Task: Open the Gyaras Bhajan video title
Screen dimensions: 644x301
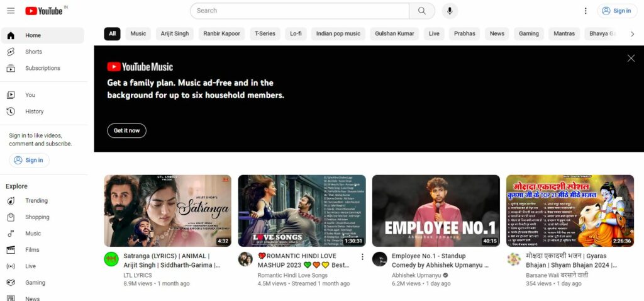Action: point(572,261)
